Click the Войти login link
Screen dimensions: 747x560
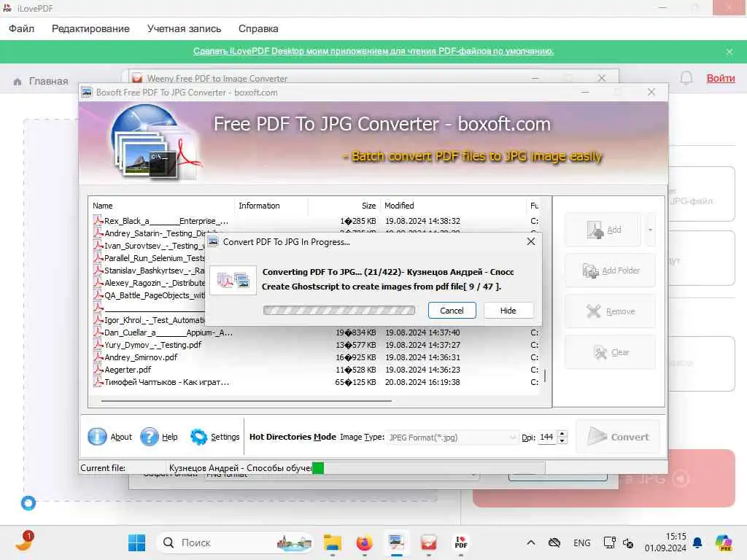point(720,78)
